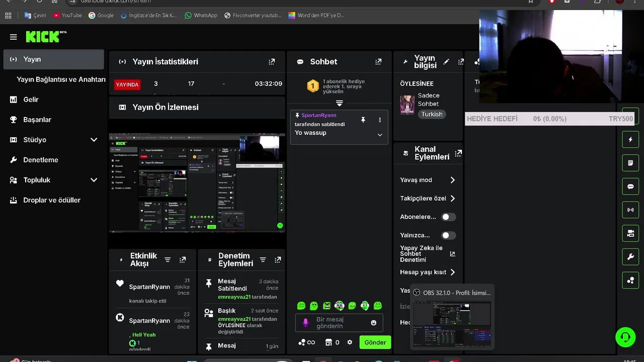The width and height of the screenshot is (644, 362).
Task: Open Yayın Bağlantısı ve Anahtarı page
Action: (x=61, y=79)
